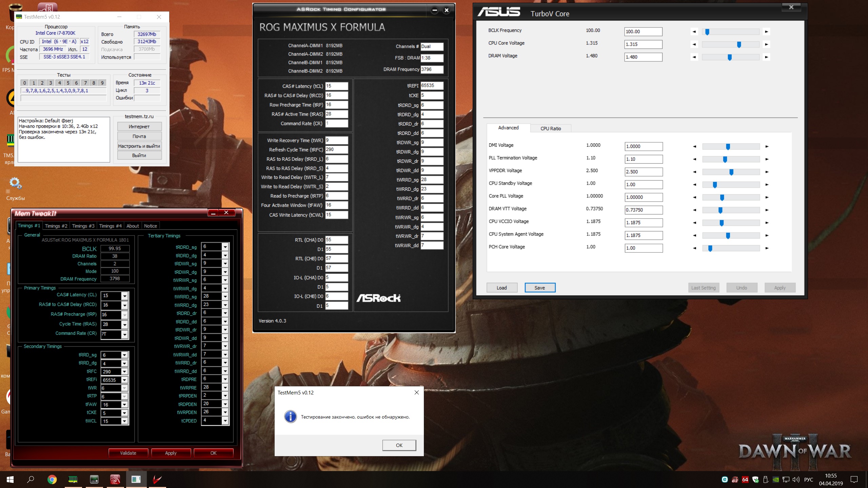Open TestMem5 green RAM taskbar icon

(x=73, y=479)
